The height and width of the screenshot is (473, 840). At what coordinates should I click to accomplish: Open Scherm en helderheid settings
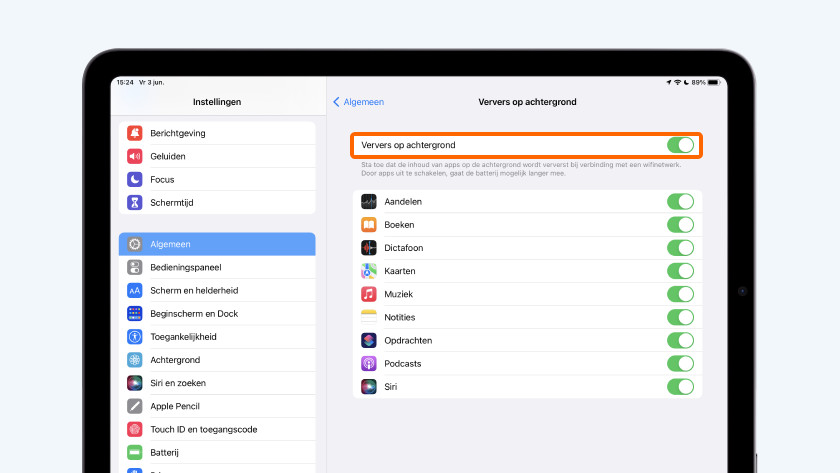217,290
